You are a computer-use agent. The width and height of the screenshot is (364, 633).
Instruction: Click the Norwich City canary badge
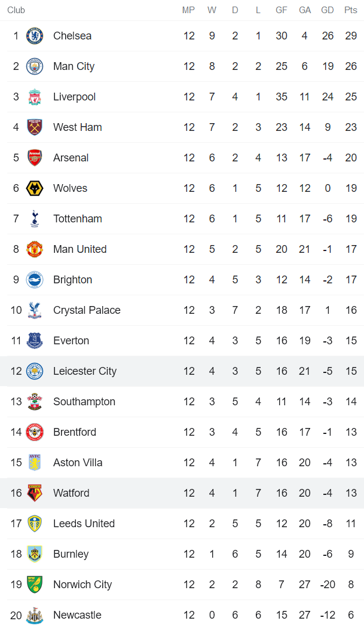point(35,585)
